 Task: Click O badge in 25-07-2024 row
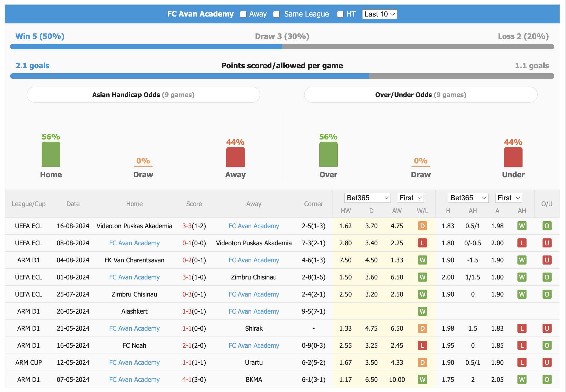pyautogui.click(x=547, y=294)
